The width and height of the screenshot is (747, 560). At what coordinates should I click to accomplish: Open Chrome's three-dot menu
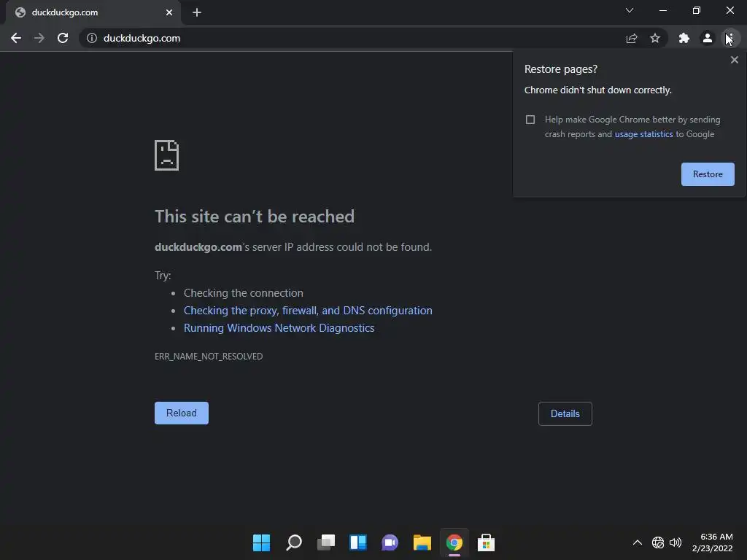point(730,38)
